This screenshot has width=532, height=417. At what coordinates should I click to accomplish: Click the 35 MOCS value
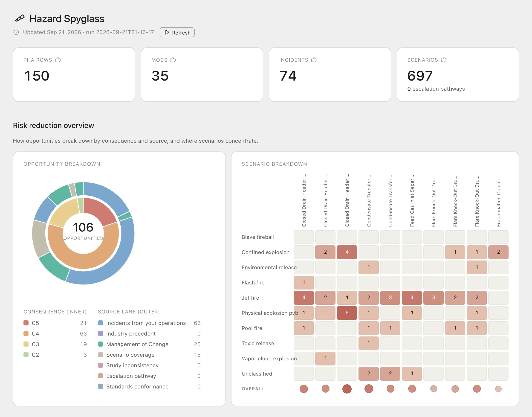point(160,76)
